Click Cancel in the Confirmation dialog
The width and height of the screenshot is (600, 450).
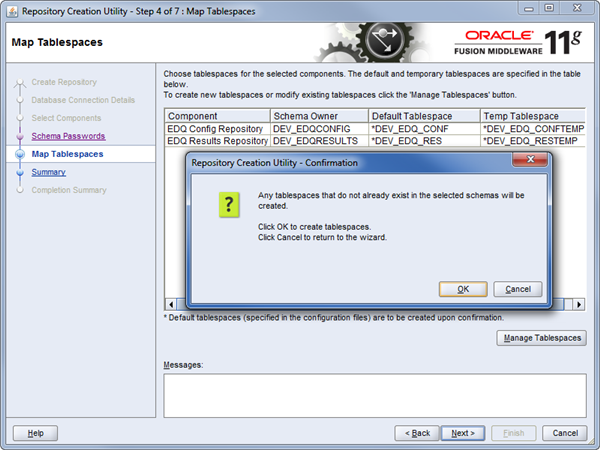click(518, 289)
